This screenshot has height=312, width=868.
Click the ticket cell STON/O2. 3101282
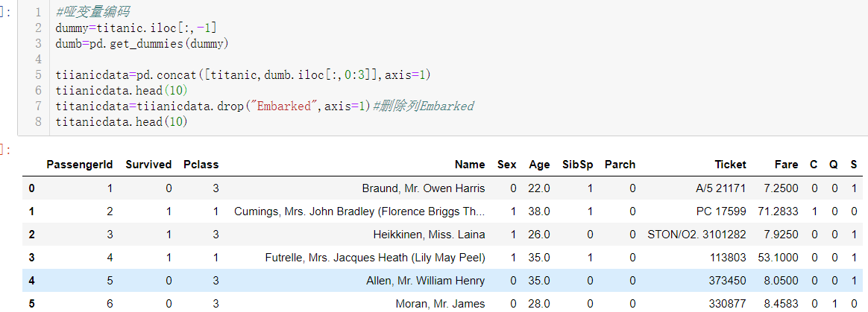[x=696, y=235]
